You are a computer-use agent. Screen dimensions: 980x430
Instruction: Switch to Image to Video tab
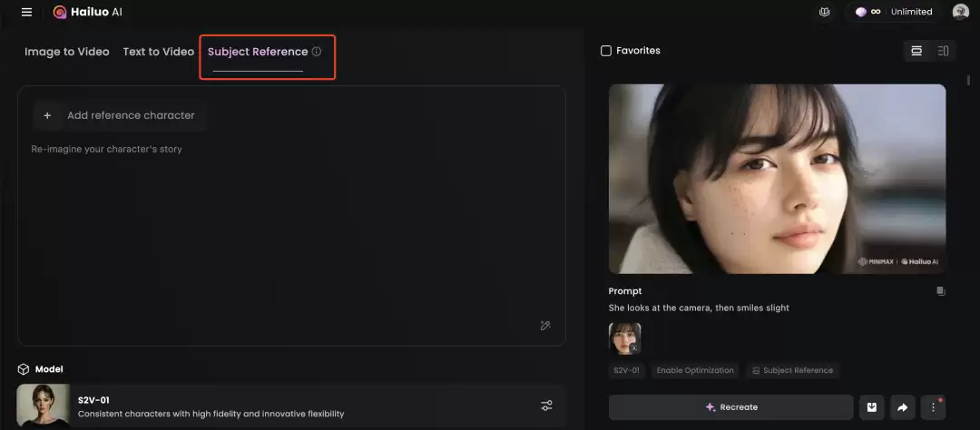coord(67,52)
